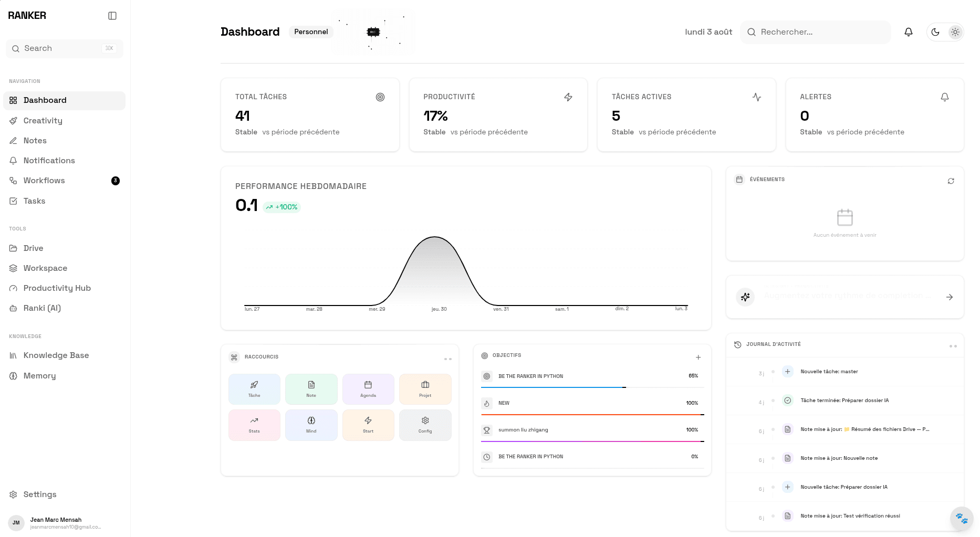The image size is (980, 537).
Task: Open the AI suggestion arrow
Action: pyautogui.click(x=950, y=297)
